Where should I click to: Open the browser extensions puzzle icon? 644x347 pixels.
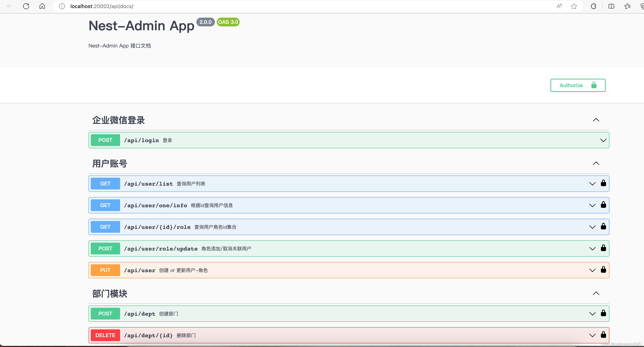(594, 6)
